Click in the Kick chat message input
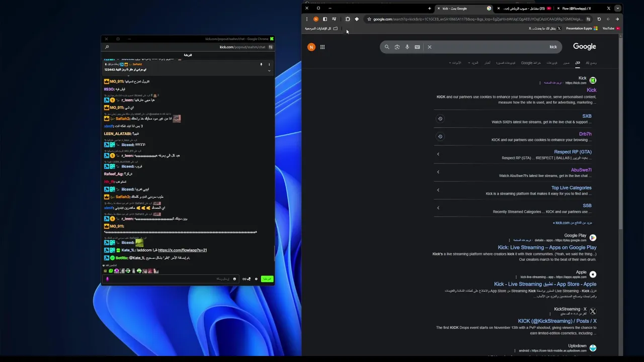644x362 pixels. tap(171, 279)
